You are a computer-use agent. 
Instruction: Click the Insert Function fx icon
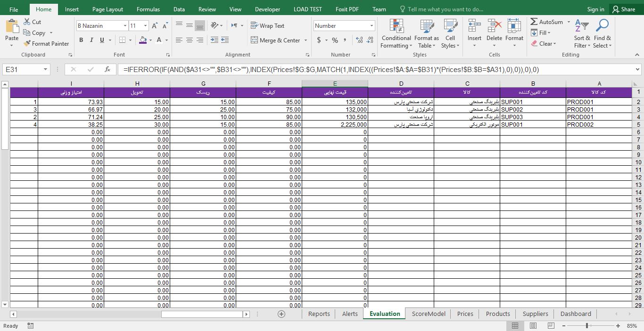107,69
